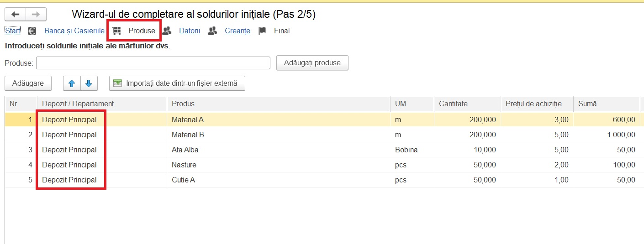Click the euro coin icon beside Banca
644x244 pixels.
click(32, 31)
